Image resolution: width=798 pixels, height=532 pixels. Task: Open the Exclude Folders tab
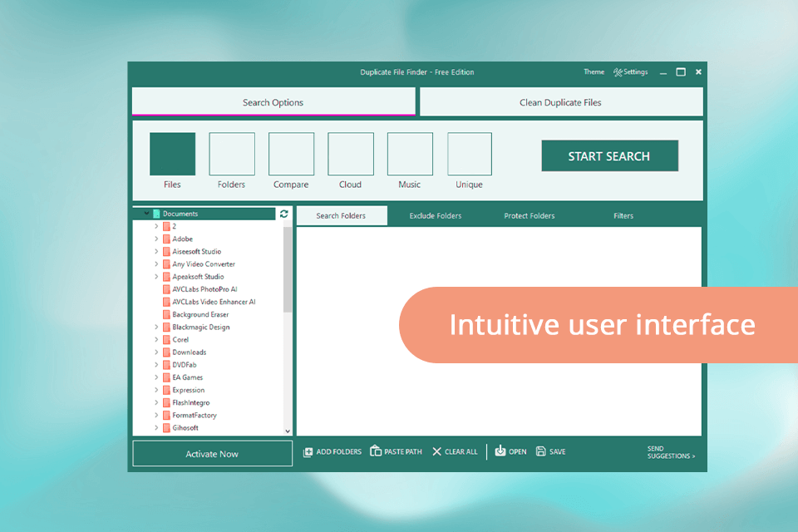436,216
